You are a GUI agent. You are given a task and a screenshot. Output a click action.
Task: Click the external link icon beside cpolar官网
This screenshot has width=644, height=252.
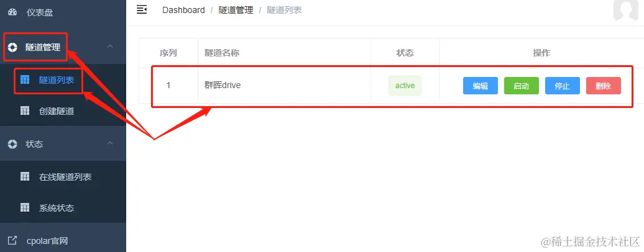[x=12, y=240]
